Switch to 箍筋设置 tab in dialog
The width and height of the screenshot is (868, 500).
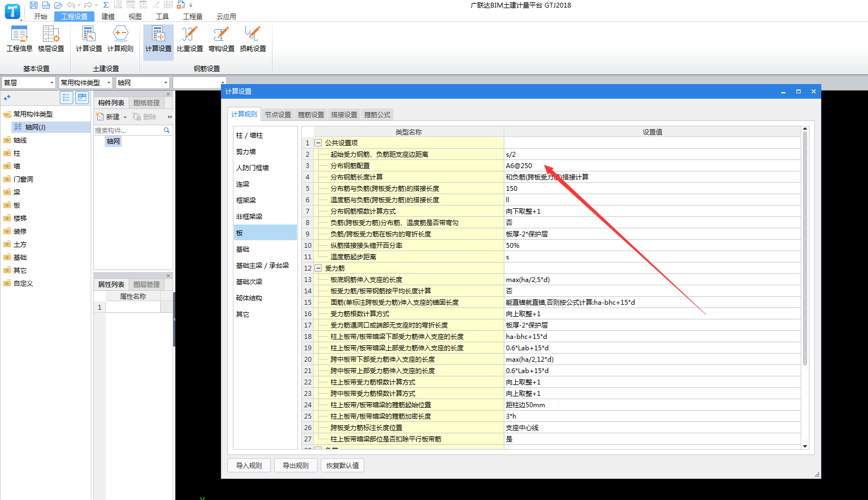coord(311,114)
